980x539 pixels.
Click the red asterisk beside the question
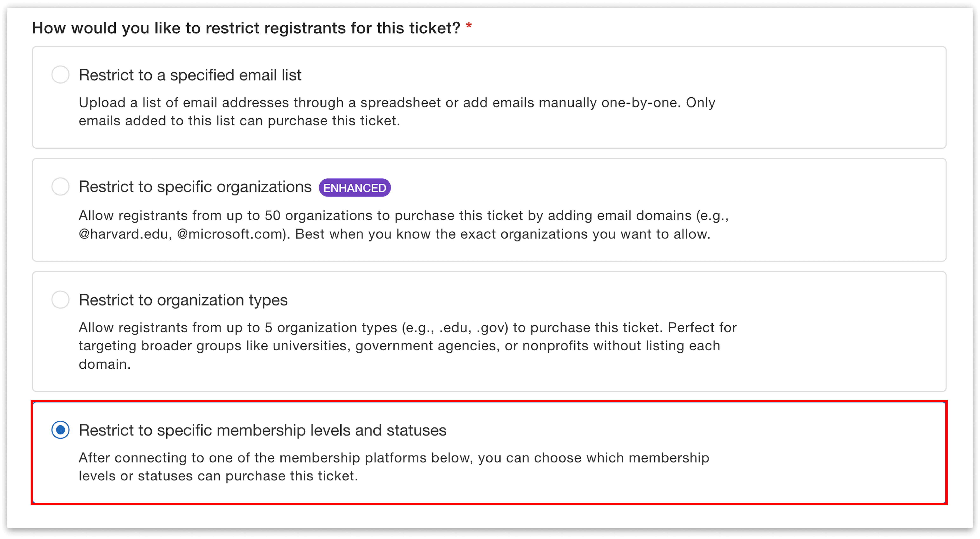tap(469, 26)
